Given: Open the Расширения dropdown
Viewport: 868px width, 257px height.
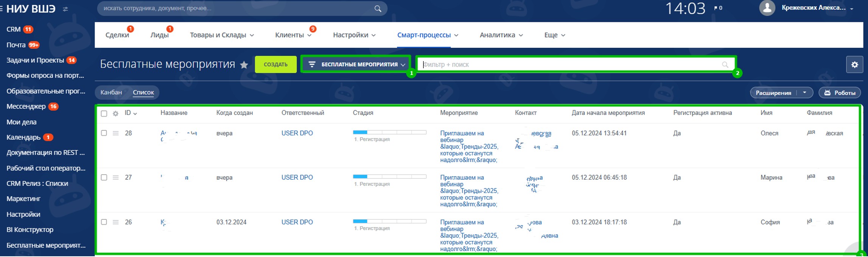Looking at the screenshot, I should [804, 93].
